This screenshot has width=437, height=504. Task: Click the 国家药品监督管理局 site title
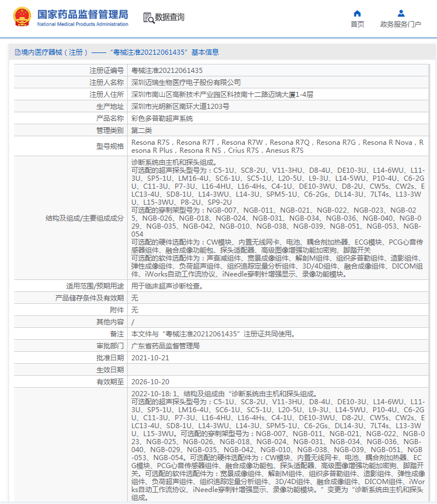(x=83, y=14)
